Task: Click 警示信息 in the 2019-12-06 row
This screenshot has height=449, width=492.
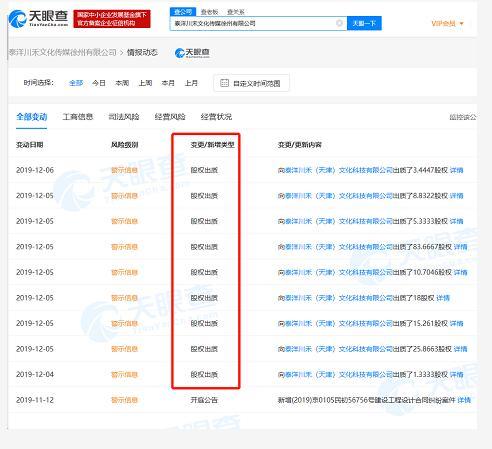Action: (x=124, y=170)
